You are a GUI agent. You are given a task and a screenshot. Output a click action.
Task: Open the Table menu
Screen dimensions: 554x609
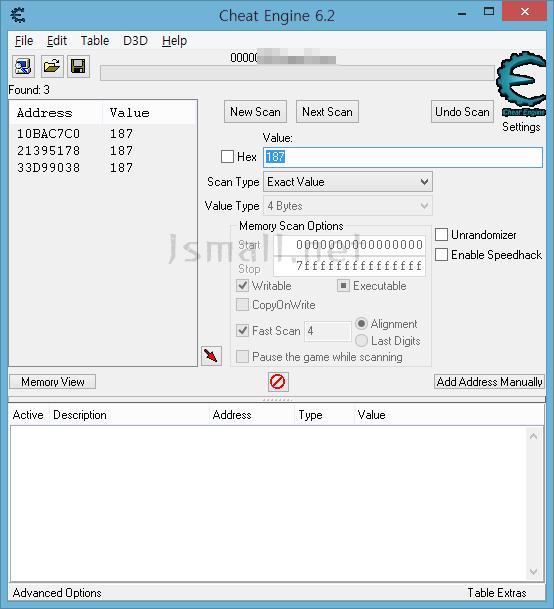(95, 41)
